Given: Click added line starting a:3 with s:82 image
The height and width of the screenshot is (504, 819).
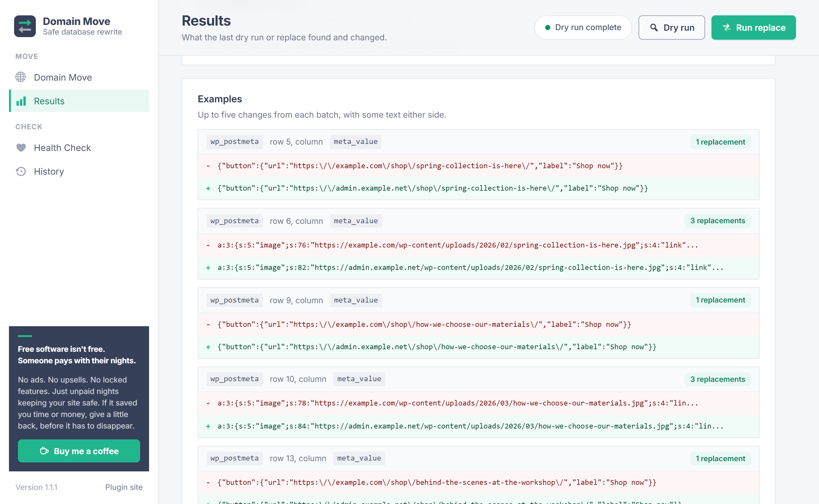Looking at the screenshot, I should coord(478,267).
